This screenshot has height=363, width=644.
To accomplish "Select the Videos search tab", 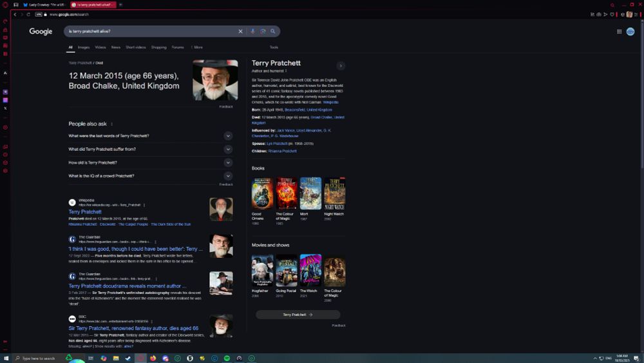I will [x=100, y=47].
